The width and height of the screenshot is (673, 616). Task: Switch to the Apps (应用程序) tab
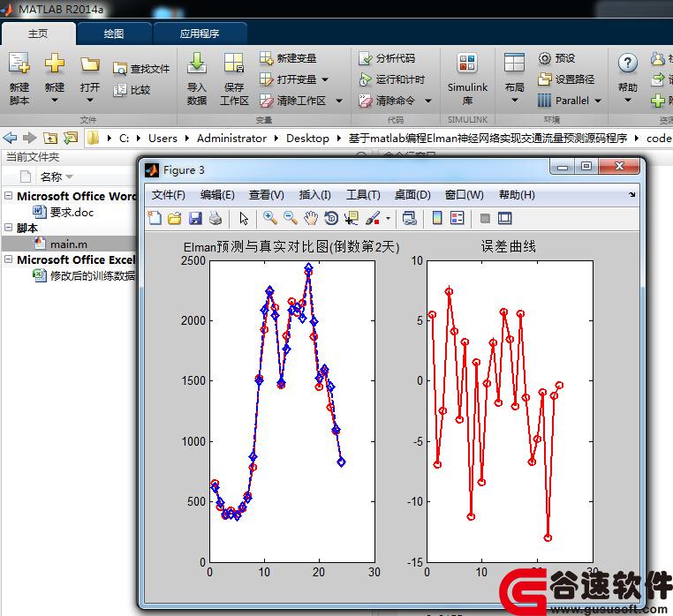200,34
